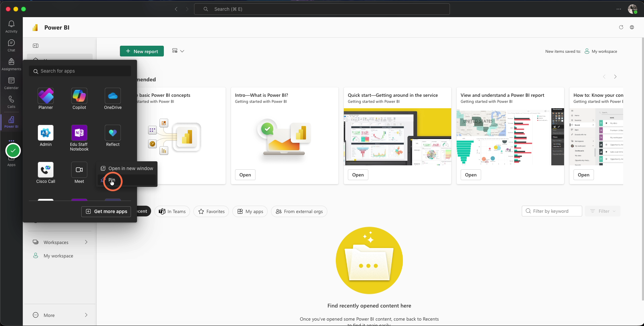Image resolution: width=644 pixels, height=326 pixels.
Task: Collapse the Power BI navigation pane icon
Action: (36, 46)
